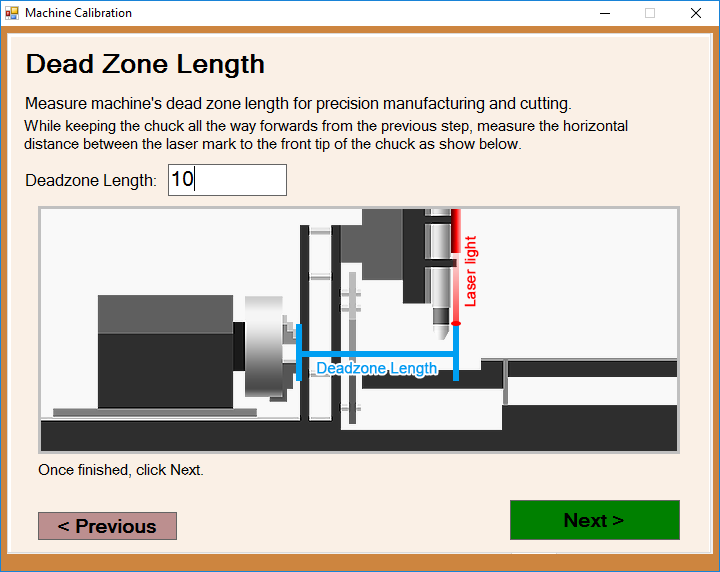The height and width of the screenshot is (572, 720).
Task: Click the Dead Zone Length heading
Action: coord(145,64)
